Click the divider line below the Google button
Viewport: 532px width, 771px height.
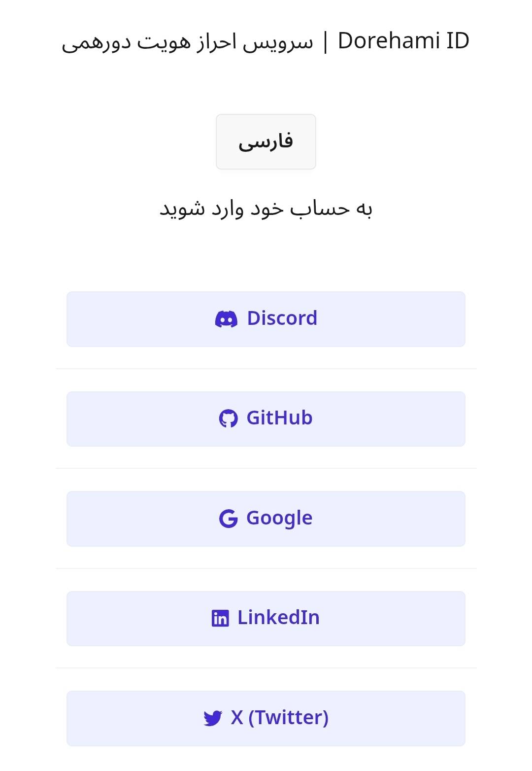(x=266, y=568)
